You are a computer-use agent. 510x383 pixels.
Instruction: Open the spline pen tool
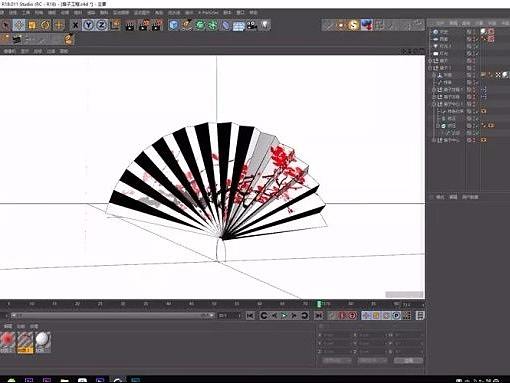click(187, 25)
